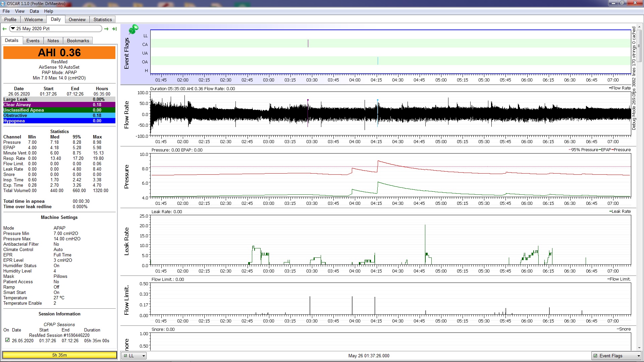Click the Pressure graph title
This screenshot has height=362, width=644.
[x=126, y=176]
